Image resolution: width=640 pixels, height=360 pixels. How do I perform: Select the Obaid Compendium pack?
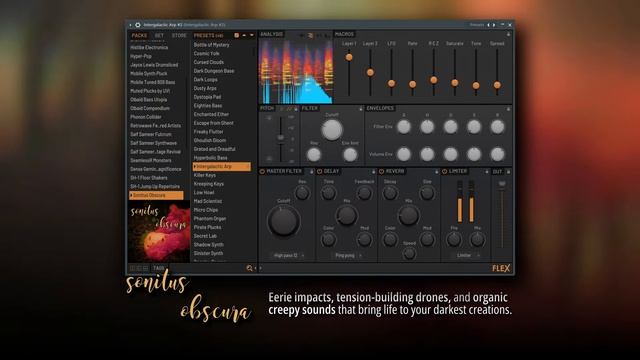[150, 109]
